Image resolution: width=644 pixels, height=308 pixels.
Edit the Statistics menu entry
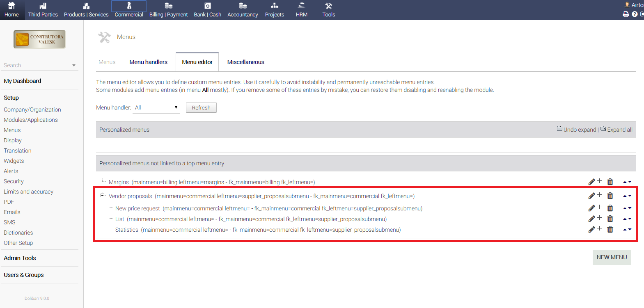[x=591, y=230]
